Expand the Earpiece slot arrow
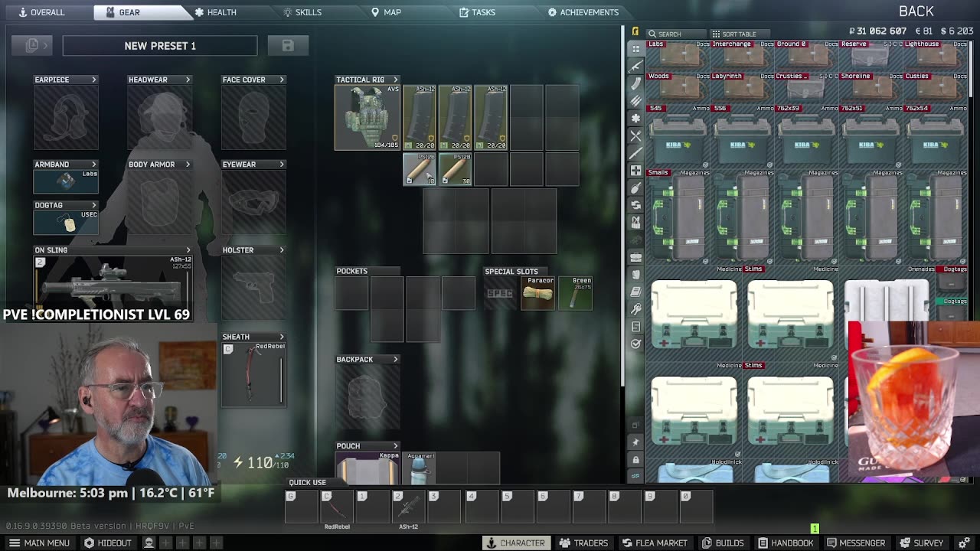Viewport: 980px width, 551px height. [x=94, y=80]
